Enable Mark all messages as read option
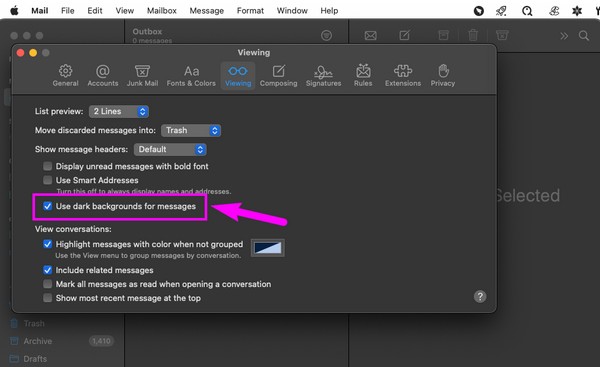 pos(47,284)
